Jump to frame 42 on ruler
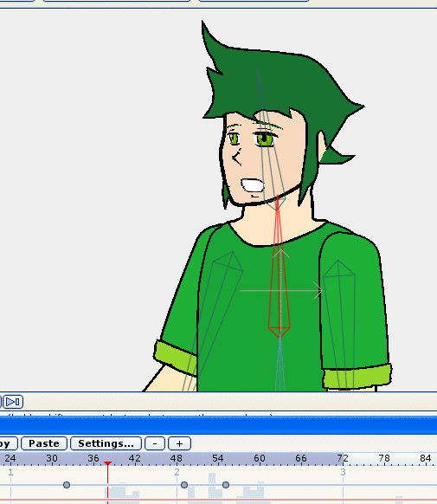 (x=134, y=458)
